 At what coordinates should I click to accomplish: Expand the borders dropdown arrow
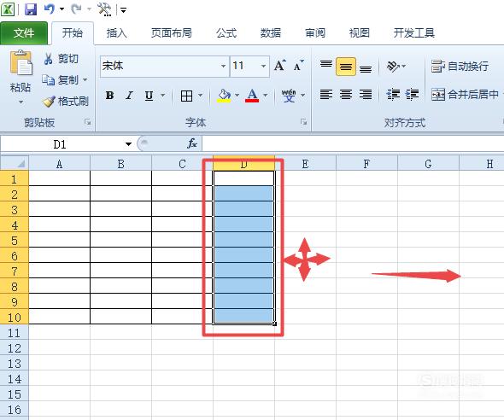click(200, 96)
